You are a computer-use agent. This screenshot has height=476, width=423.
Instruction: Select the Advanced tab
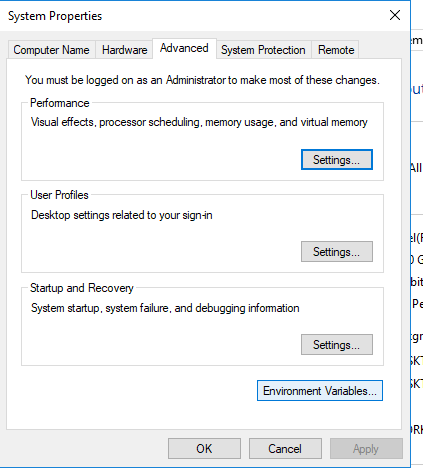[184, 48]
